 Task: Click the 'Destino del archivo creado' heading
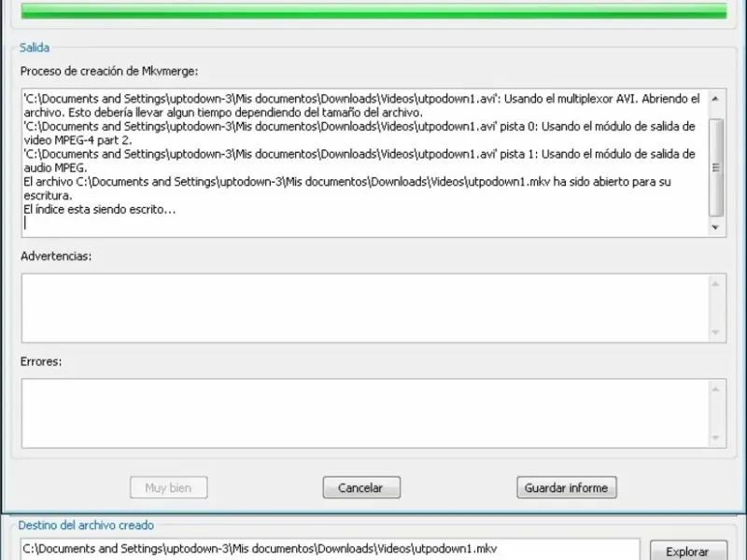[x=86, y=525]
